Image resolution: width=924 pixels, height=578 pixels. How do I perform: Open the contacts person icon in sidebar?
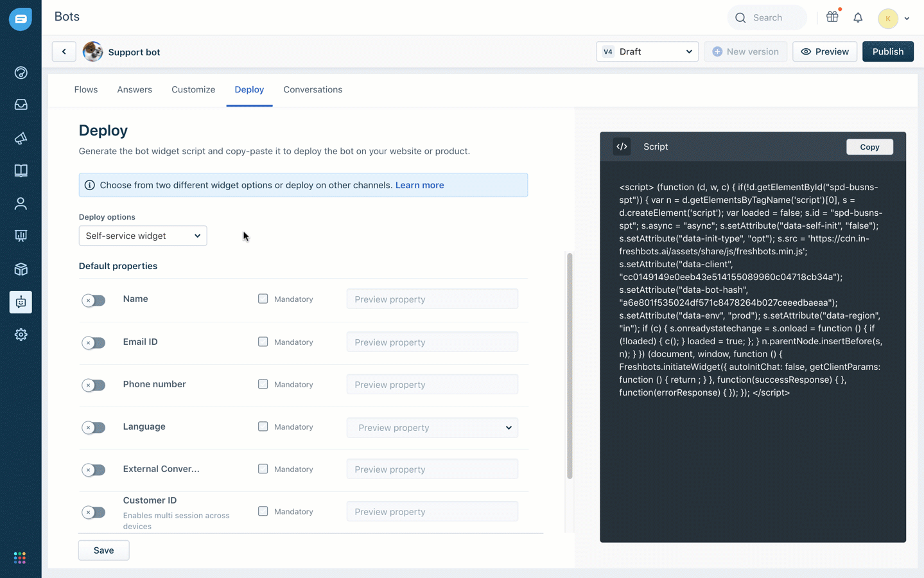click(x=21, y=204)
